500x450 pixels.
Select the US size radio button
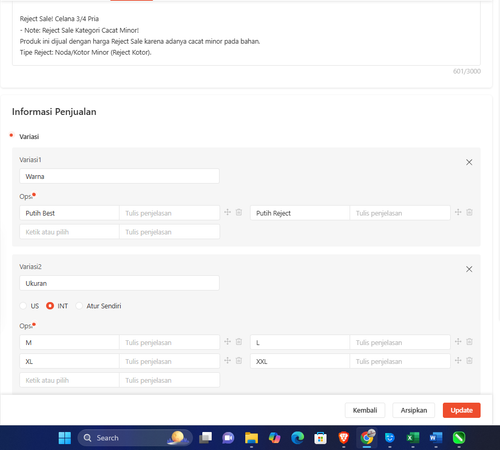23,306
